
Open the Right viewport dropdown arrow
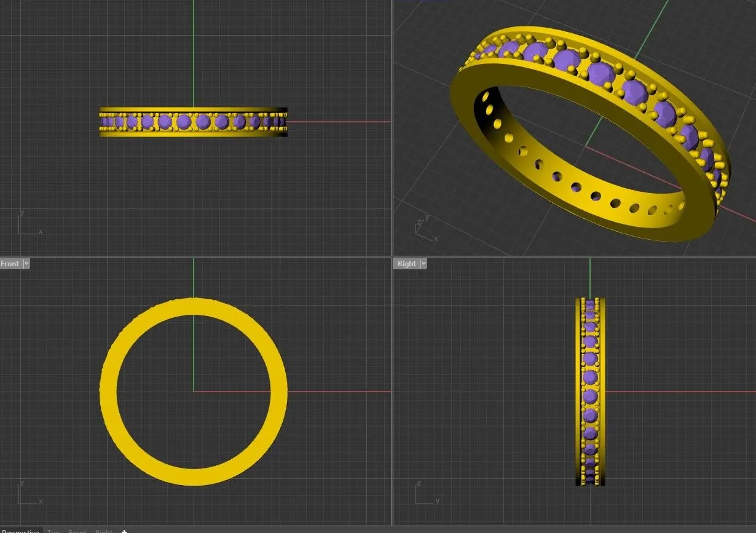pyautogui.click(x=423, y=264)
